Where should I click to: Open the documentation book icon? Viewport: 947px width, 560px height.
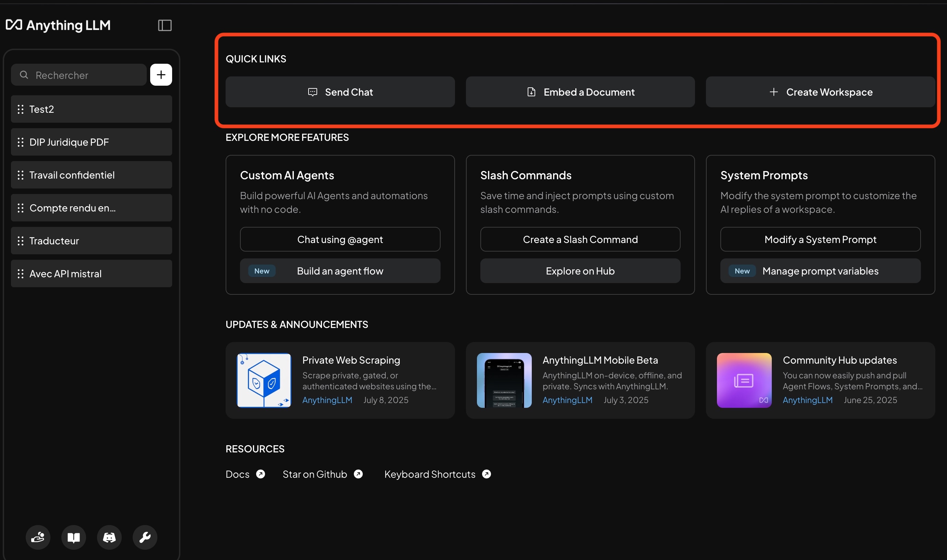74,537
